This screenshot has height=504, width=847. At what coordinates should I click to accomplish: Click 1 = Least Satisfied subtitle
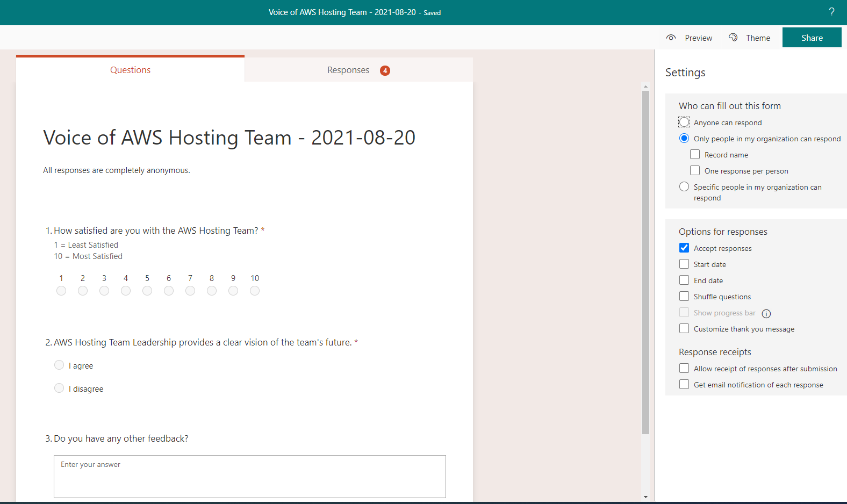click(x=86, y=245)
